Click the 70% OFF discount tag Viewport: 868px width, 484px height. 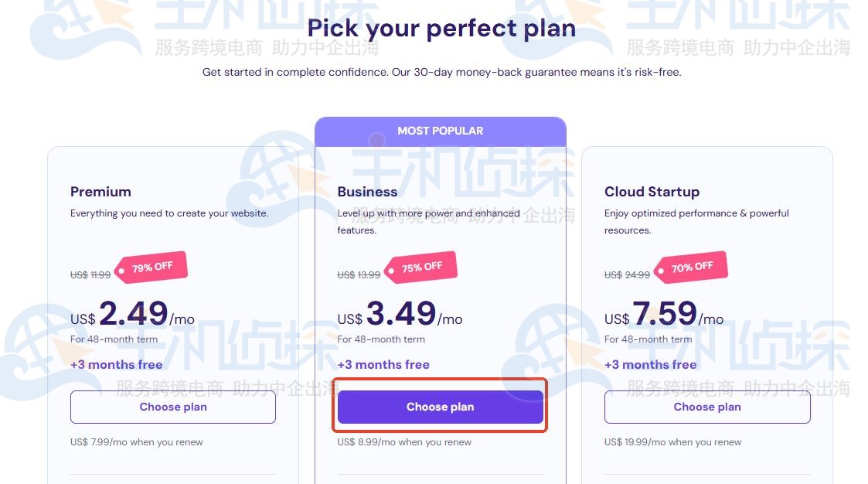[x=692, y=268]
